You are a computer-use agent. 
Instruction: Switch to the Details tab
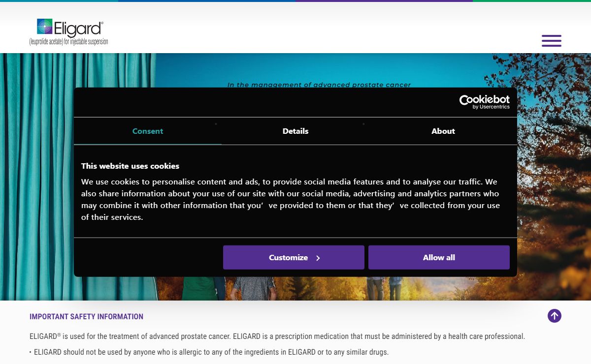295,131
